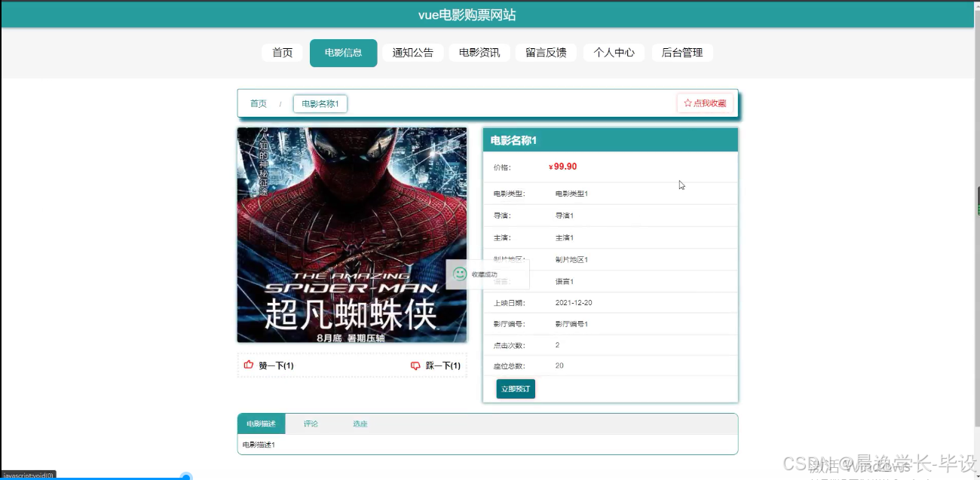This screenshot has width=980, height=480.
Task: Click the 上映日期 label
Action: coord(509,303)
